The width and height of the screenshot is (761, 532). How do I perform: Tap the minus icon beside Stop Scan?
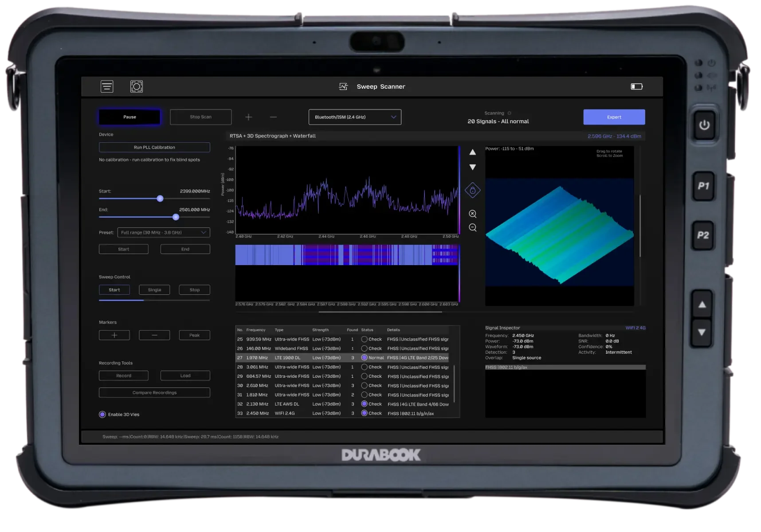tap(273, 117)
